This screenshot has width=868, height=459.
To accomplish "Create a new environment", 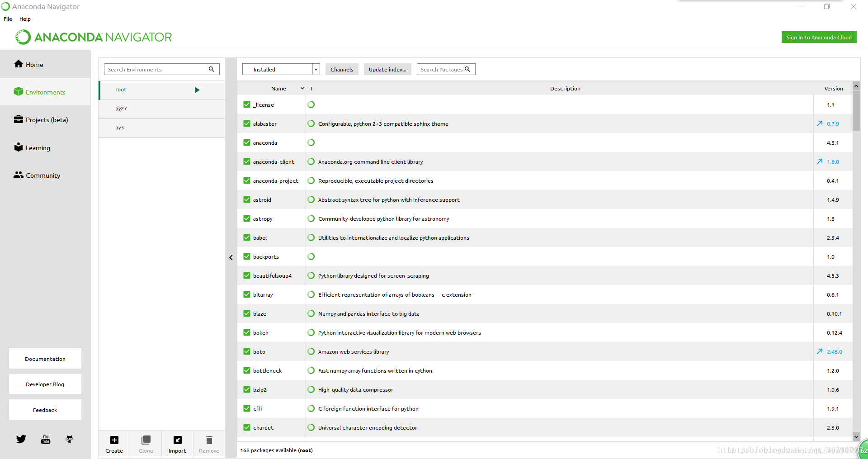I will tap(114, 444).
